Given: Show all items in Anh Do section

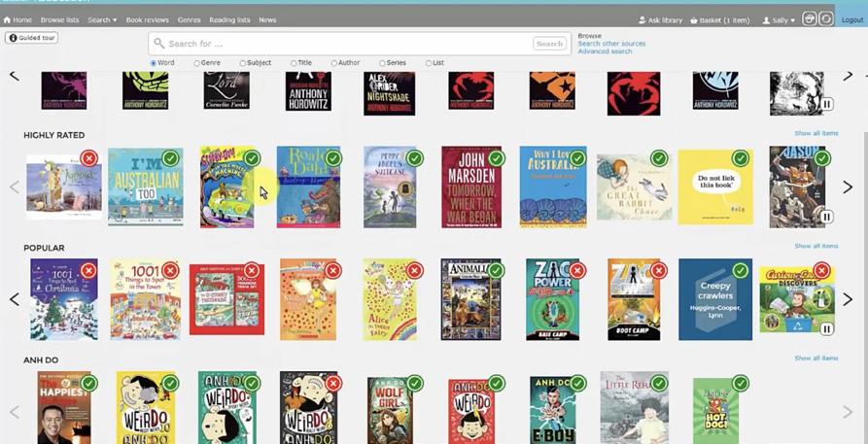Looking at the screenshot, I should (816, 359).
